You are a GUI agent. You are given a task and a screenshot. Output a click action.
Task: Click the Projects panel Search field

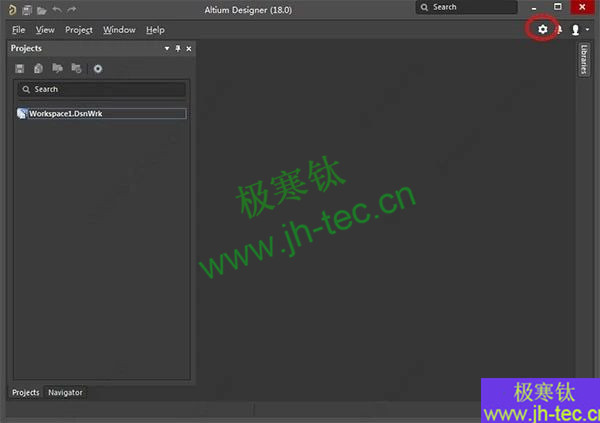(x=102, y=89)
